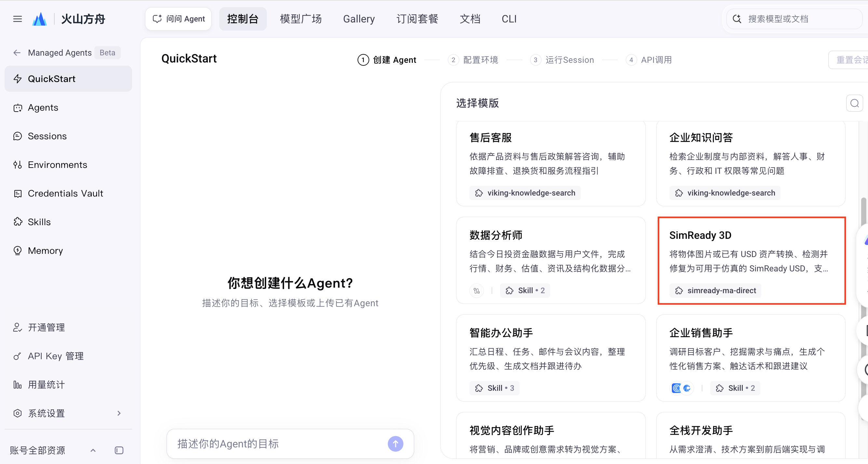
Task: Select the 智能办公助手 template card
Action: (550, 358)
